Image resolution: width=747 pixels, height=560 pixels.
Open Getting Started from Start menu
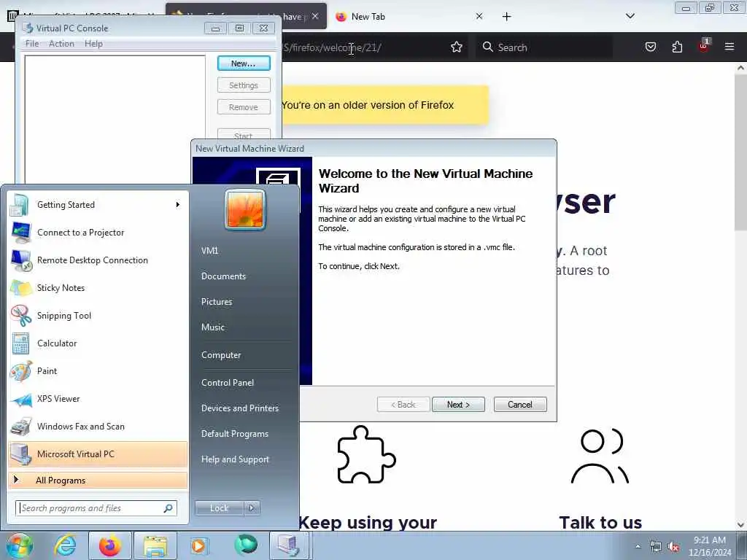point(98,205)
